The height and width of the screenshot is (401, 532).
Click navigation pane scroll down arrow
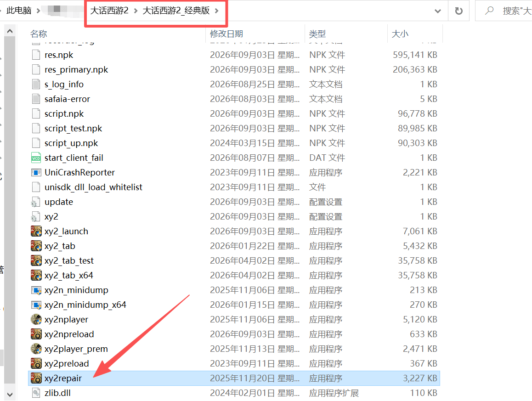10,395
